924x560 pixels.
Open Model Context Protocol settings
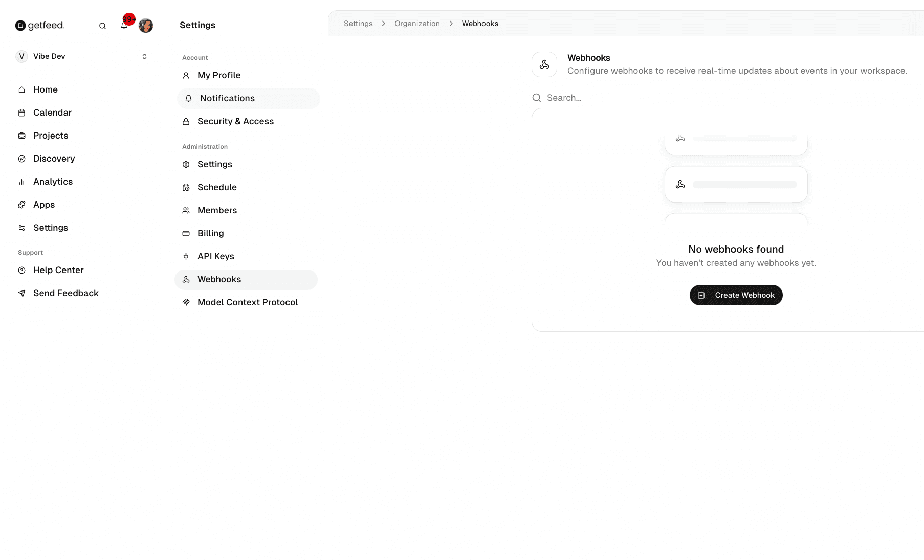(x=248, y=302)
